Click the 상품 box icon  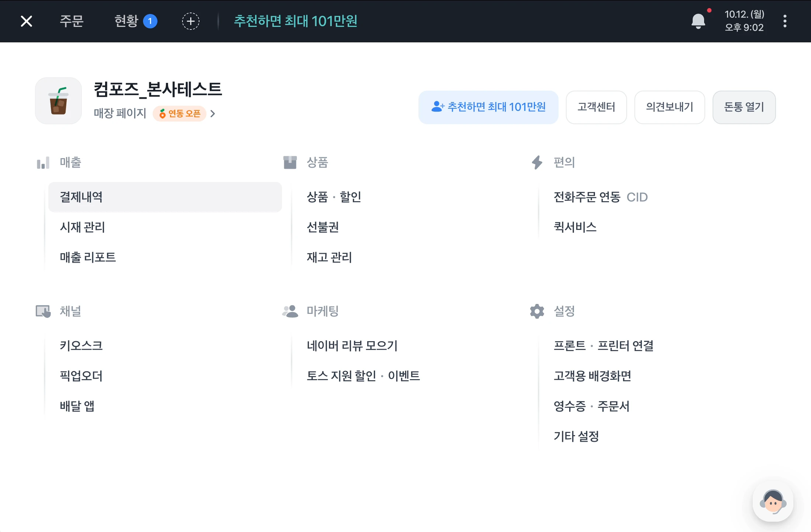(x=290, y=162)
